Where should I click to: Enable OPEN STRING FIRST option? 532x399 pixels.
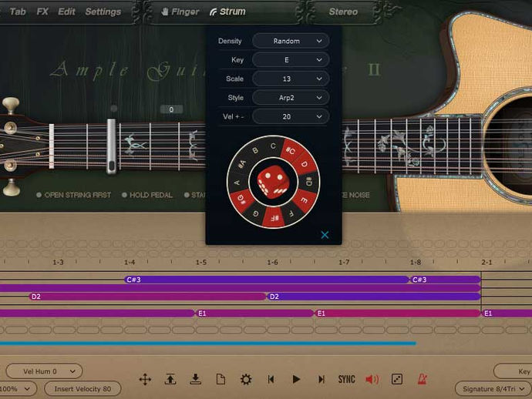74,195
